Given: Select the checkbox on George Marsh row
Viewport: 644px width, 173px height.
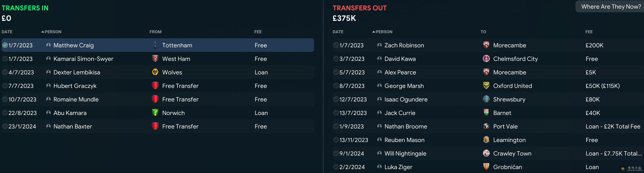Looking at the screenshot, I should point(336,85).
